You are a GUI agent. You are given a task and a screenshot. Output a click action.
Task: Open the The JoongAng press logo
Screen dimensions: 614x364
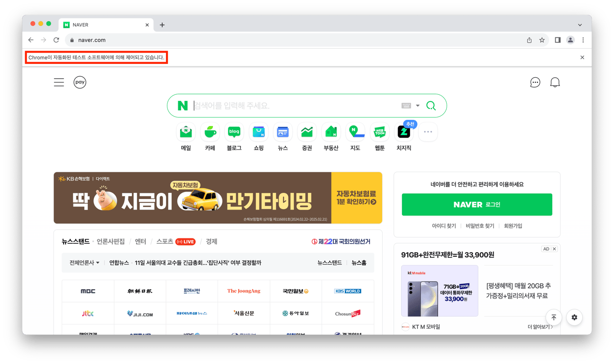click(x=244, y=291)
